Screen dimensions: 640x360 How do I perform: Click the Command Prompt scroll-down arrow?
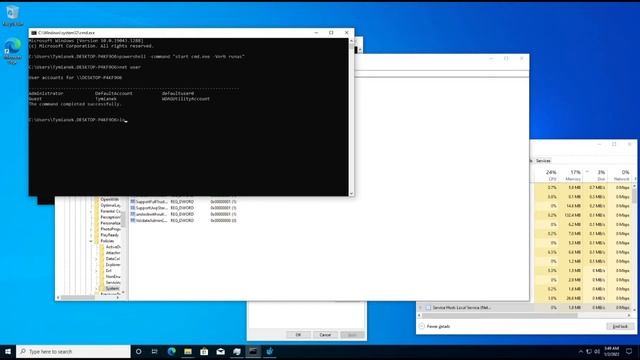(x=351, y=193)
